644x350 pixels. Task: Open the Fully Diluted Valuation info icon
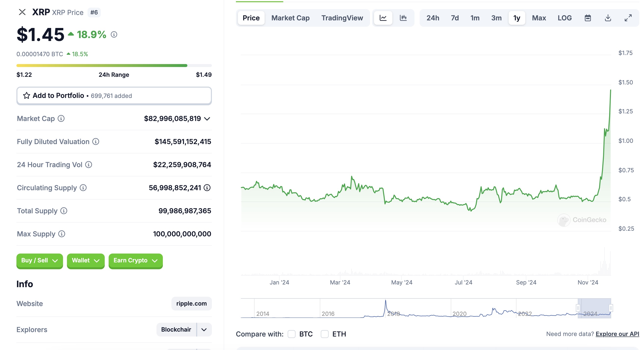point(96,142)
